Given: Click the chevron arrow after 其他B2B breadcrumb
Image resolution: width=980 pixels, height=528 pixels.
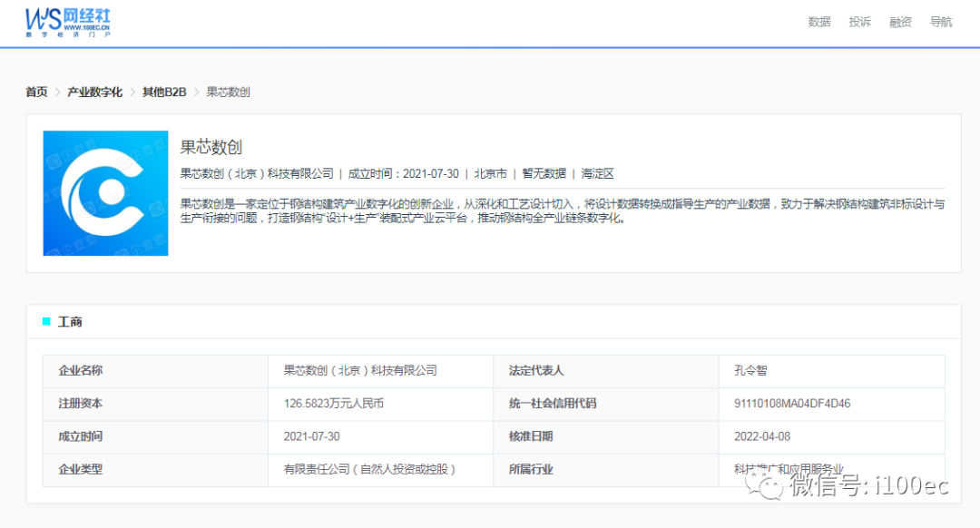Looking at the screenshot, I should [196, 93].
